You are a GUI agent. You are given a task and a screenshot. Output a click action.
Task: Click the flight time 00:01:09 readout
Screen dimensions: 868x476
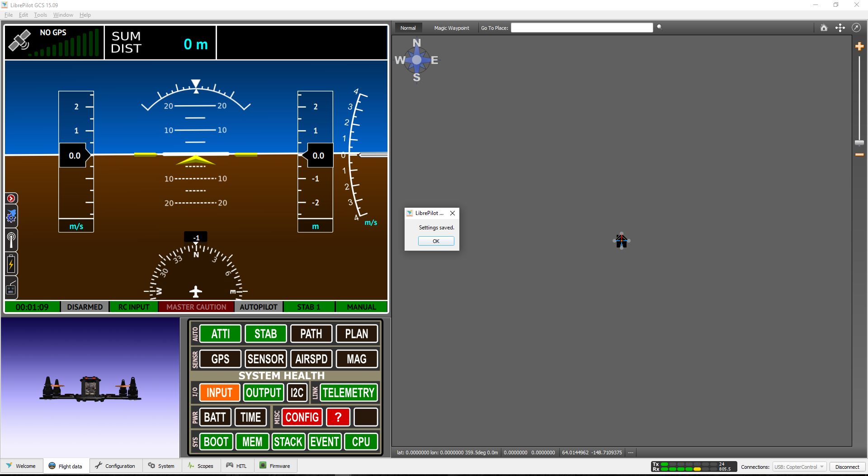click(32, 307)
